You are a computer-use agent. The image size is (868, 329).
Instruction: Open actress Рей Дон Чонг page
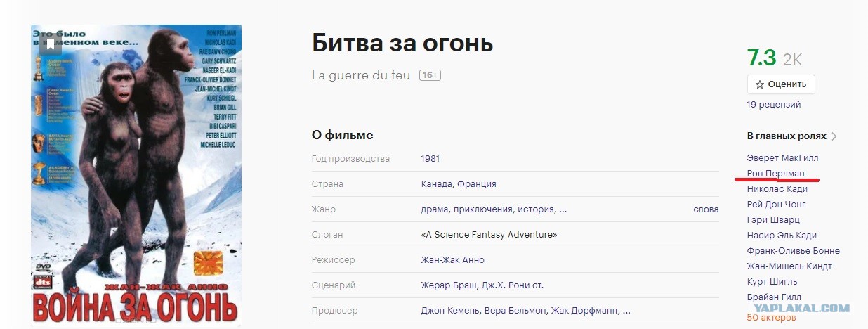(x=777, y=204)
